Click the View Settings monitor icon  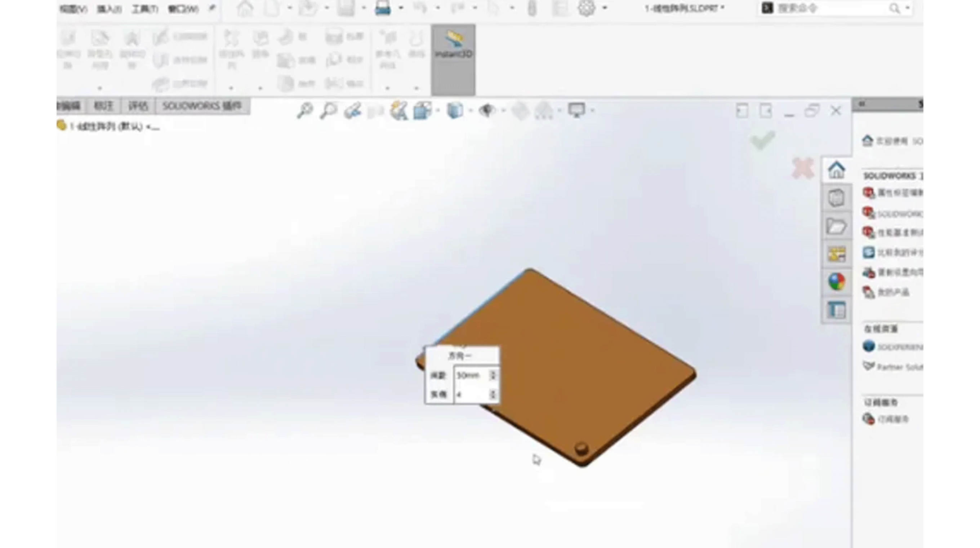(x=576, y=111)
